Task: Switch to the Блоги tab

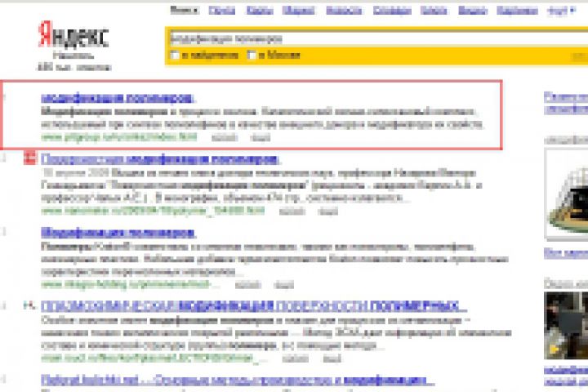Action: pyautogui.click(x=434, y=11)
